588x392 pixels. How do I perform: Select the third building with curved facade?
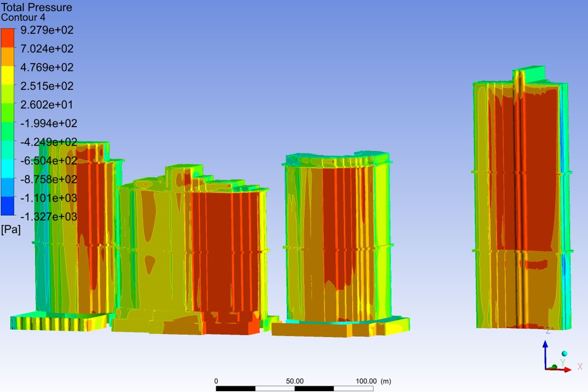338,238
